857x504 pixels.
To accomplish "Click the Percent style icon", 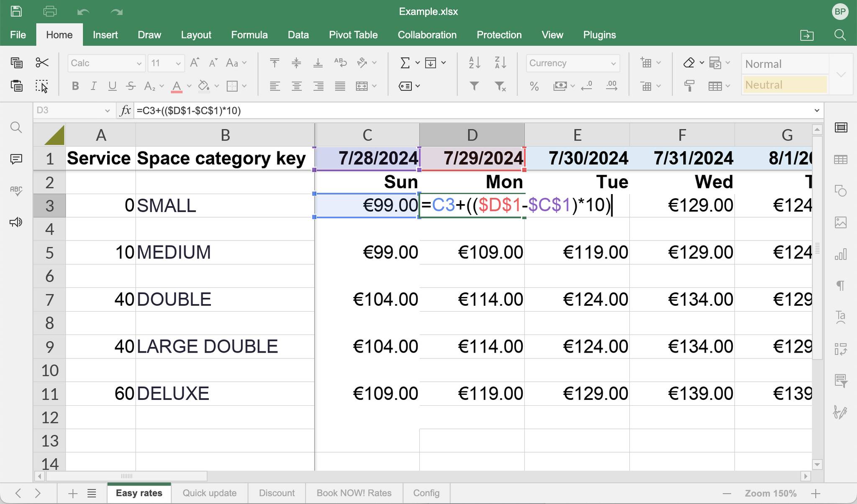I will tap(534, 86).
